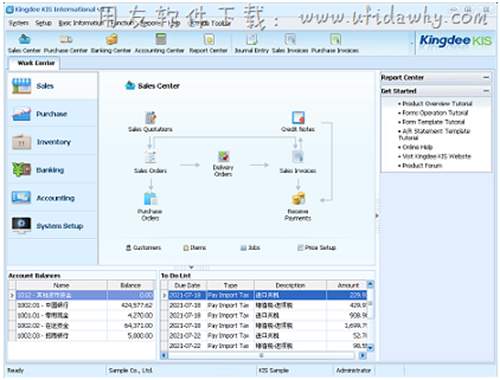Switch to the Work Center tab
The height and width of the screenshot is (380, 500).
[36, 63]
